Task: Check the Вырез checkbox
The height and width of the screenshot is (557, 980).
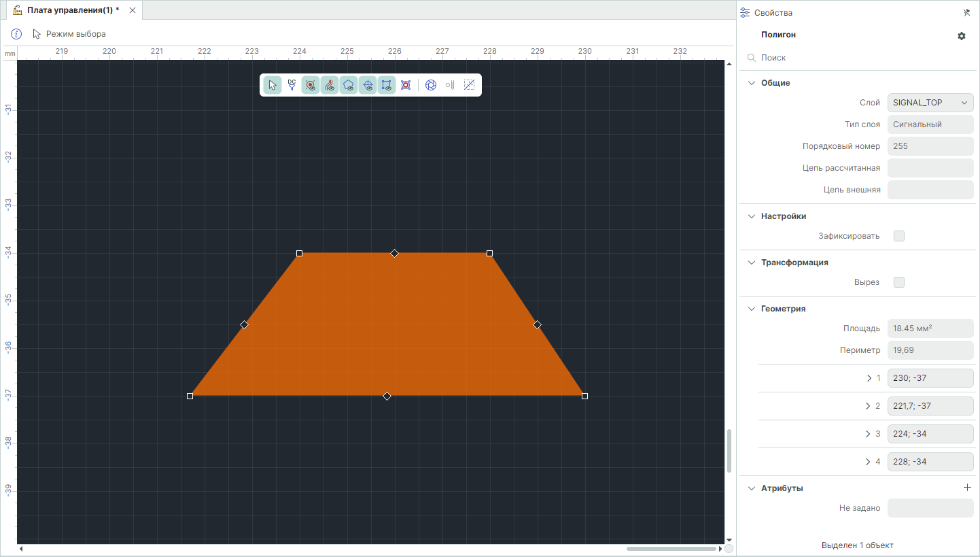Action: point(899,282)
